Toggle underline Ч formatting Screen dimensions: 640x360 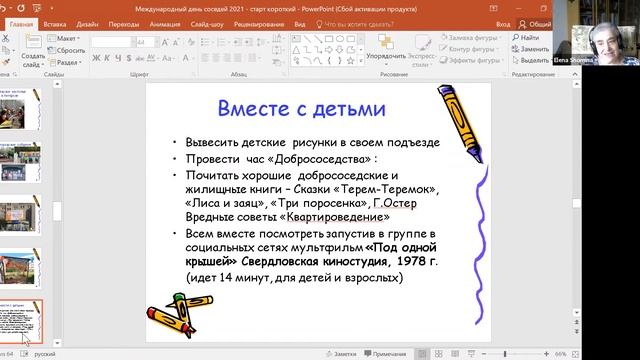tap(118, 58)
